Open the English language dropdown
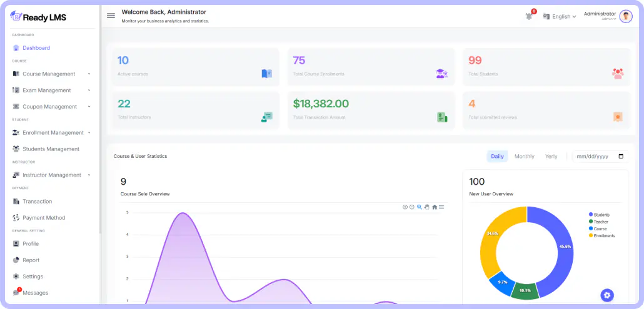This screenshot has height=309, width=644. pyautogui.click(x=560, y=17)
